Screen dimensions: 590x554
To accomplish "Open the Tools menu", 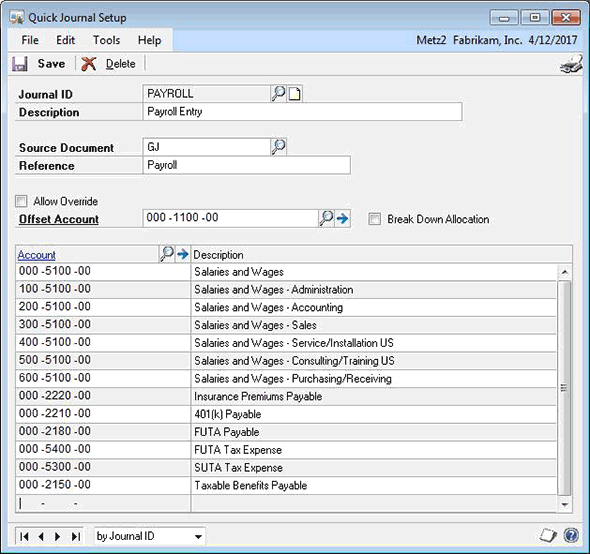I will [106, 40].
